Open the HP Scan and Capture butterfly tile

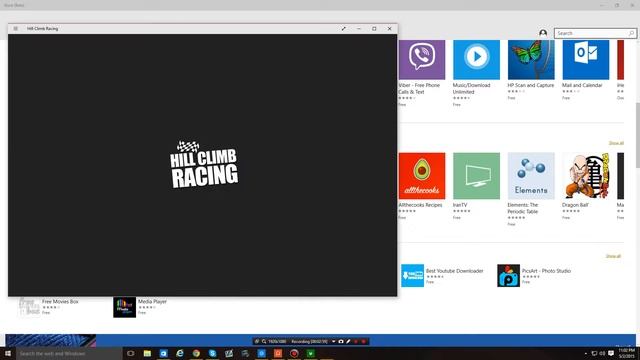pos(531,60)
